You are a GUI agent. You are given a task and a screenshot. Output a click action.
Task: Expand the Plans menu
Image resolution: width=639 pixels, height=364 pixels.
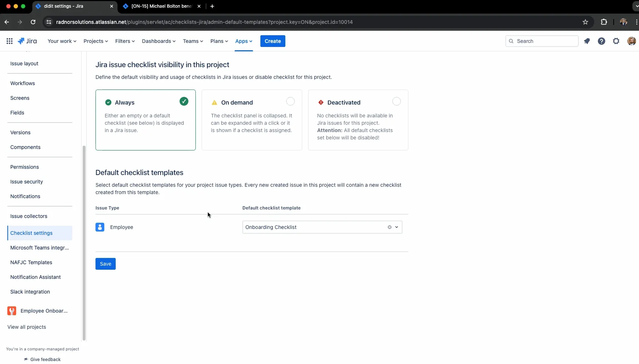point(219,41)
